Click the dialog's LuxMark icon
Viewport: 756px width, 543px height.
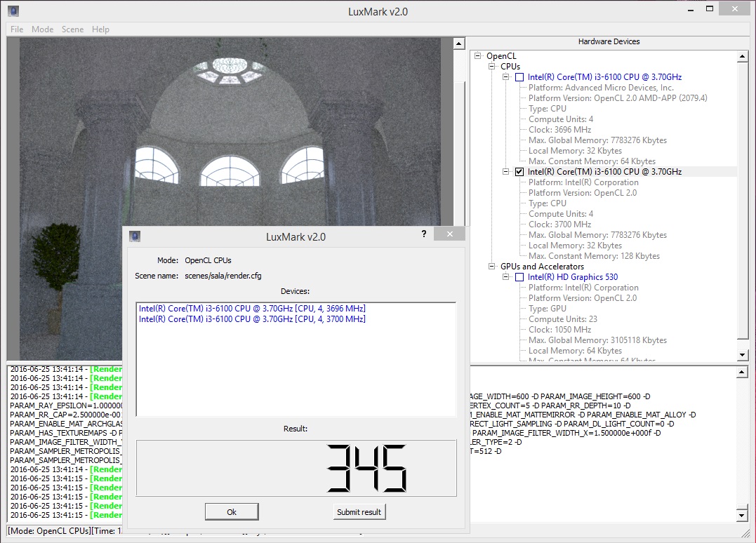click(x=135, y=236)
